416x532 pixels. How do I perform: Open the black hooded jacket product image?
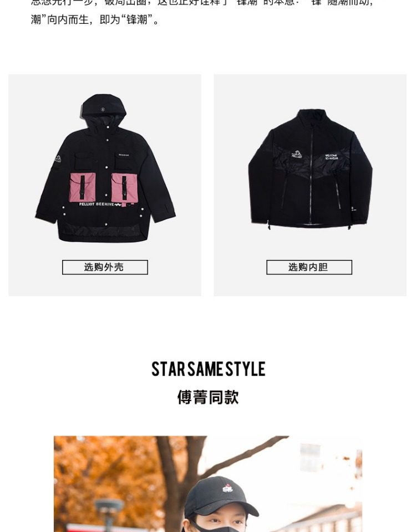[x=105, y=168]
